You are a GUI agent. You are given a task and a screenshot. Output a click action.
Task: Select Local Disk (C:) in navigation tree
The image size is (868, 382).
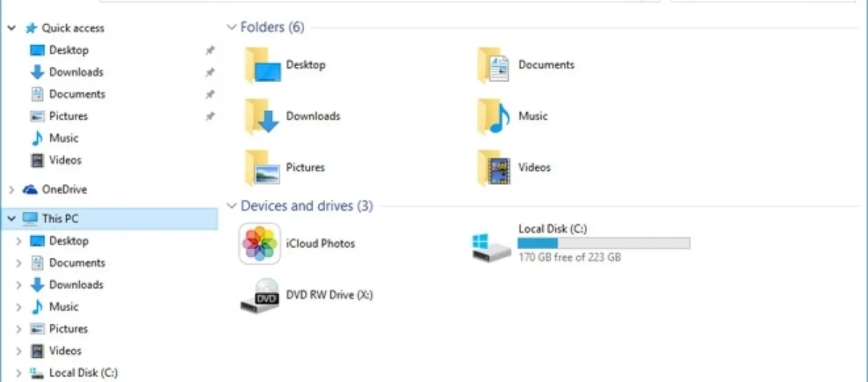pos(82,373)
